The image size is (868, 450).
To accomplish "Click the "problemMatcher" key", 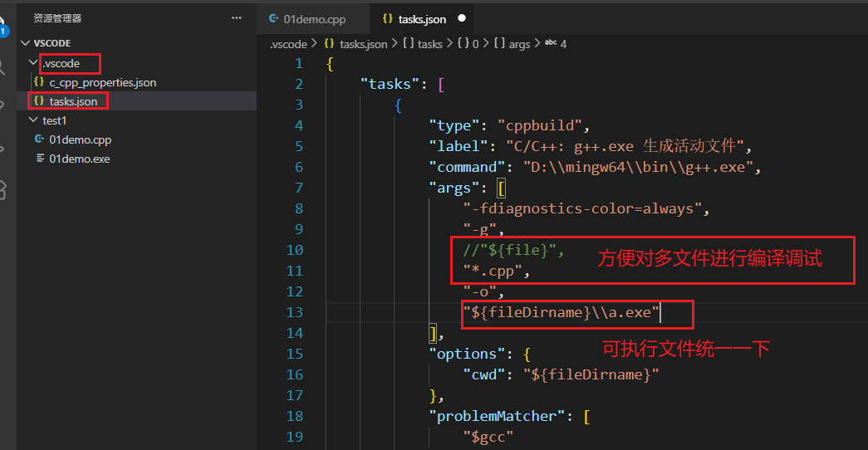I will point(497,416).
